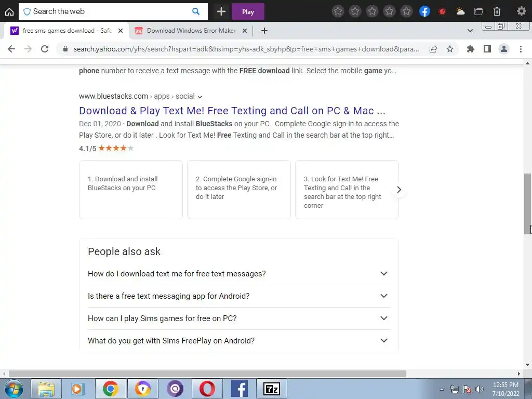Open Chrome three-dot menu
Screen dimensions: 532x399
521,49
